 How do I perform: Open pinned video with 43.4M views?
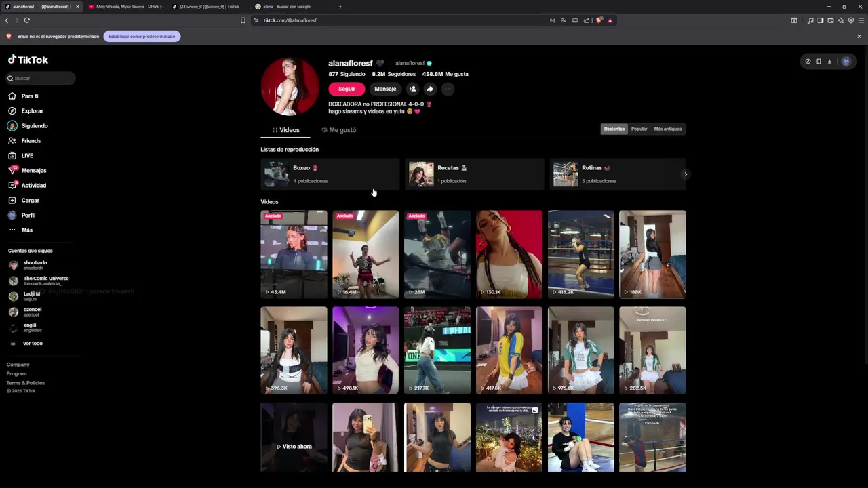pos(294,254)
